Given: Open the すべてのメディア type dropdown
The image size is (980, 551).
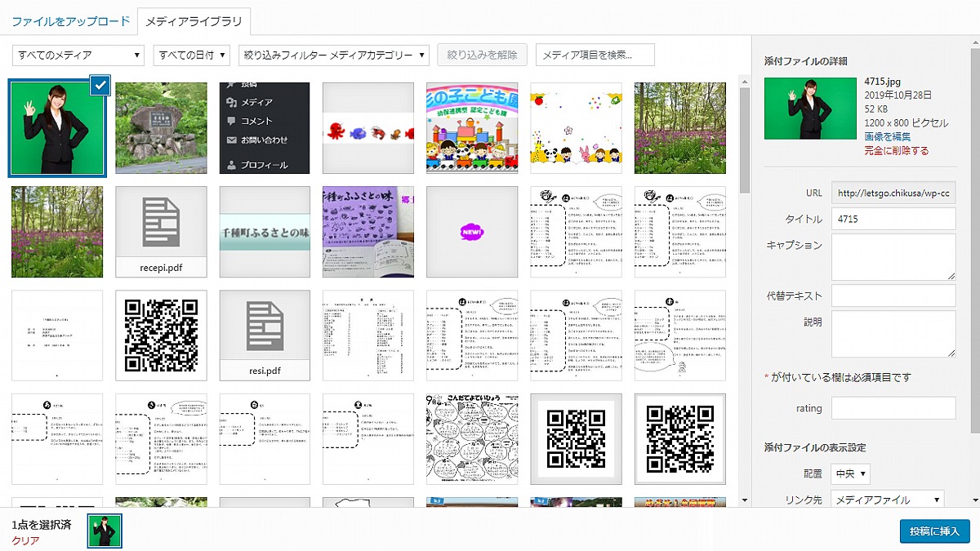Looking at the screenshot, I should [78, 56].
